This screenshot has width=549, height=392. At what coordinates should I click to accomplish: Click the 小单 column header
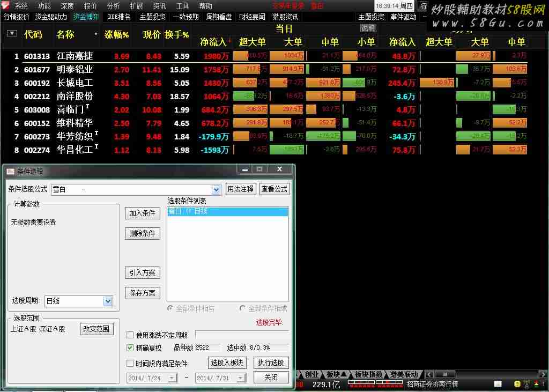tap(366, 42)
